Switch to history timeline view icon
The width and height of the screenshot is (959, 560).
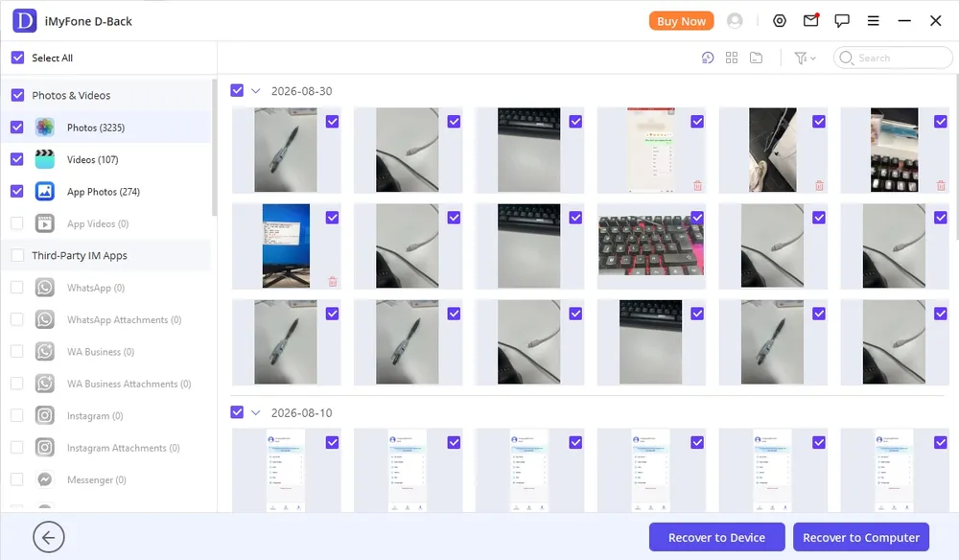(x=708, y=58)
